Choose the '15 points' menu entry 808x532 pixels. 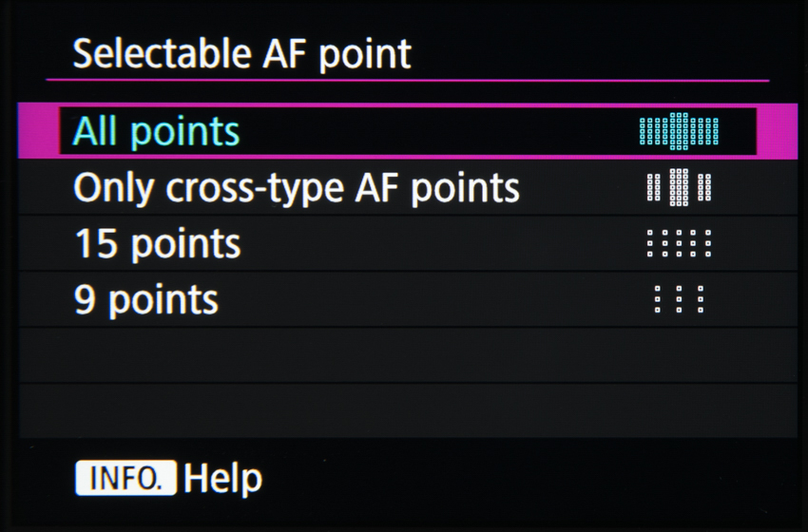(x=158, y=244)
